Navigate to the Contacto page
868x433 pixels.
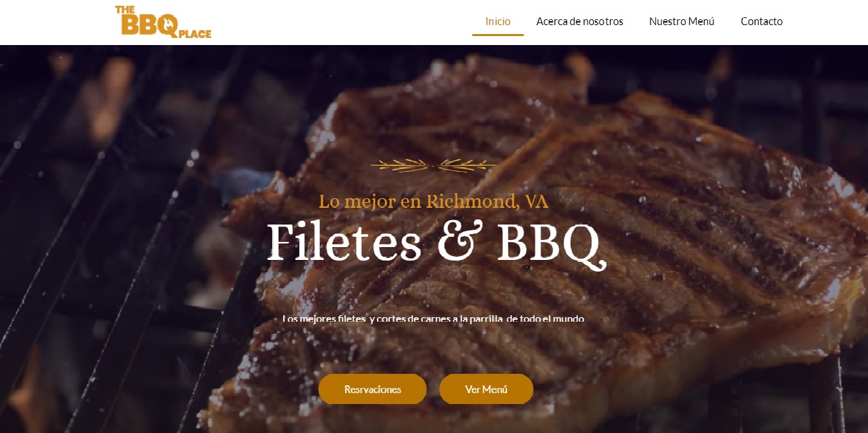(x=762, y=21)
